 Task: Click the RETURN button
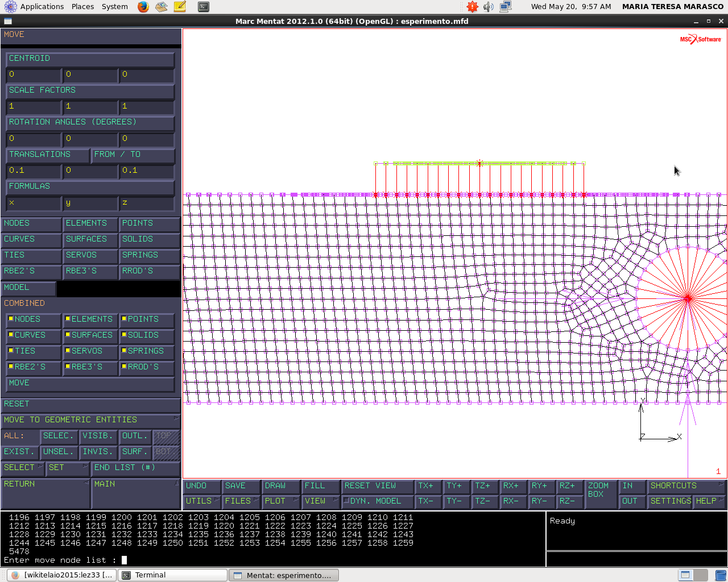tap(45, 493)
